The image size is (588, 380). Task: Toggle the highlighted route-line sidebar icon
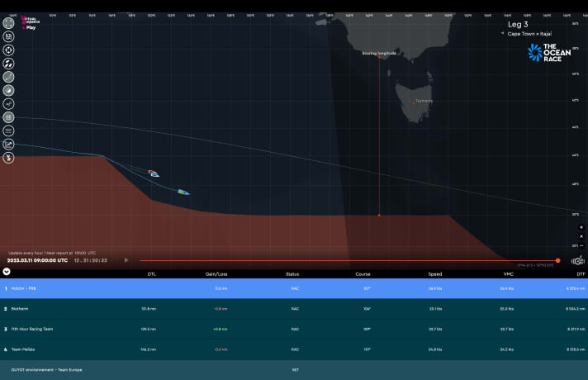[8, 77]
